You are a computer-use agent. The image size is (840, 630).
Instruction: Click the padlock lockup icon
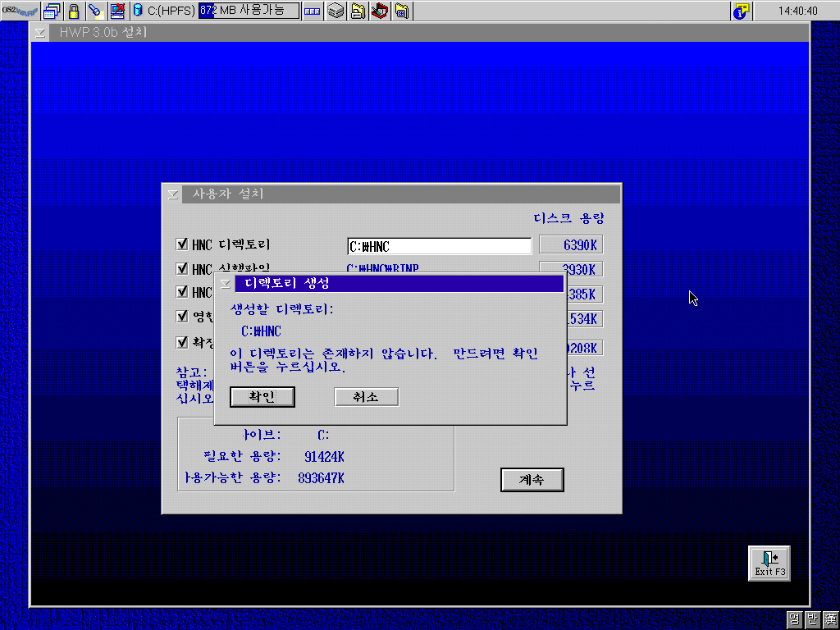pos(74,11)
